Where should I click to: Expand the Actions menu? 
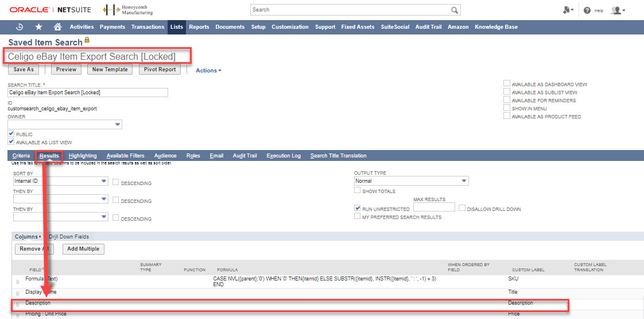click(209, 70)
